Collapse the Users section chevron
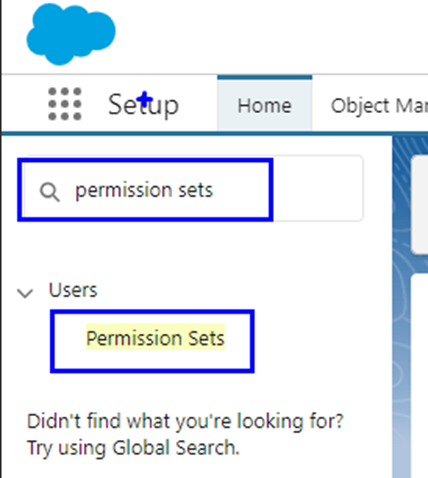The width and height of the screenshot is (428, 478). coord(25,293)
